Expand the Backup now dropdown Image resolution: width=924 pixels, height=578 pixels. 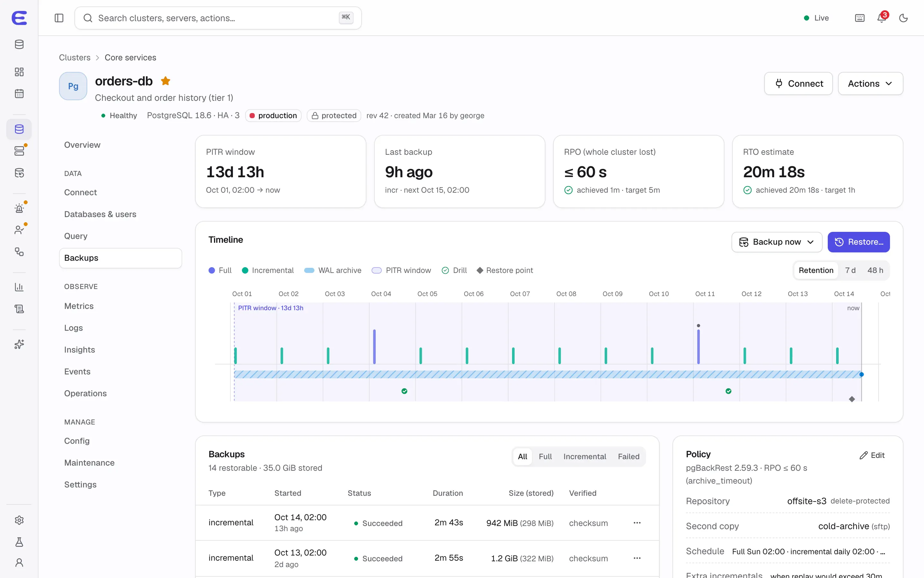777,242
